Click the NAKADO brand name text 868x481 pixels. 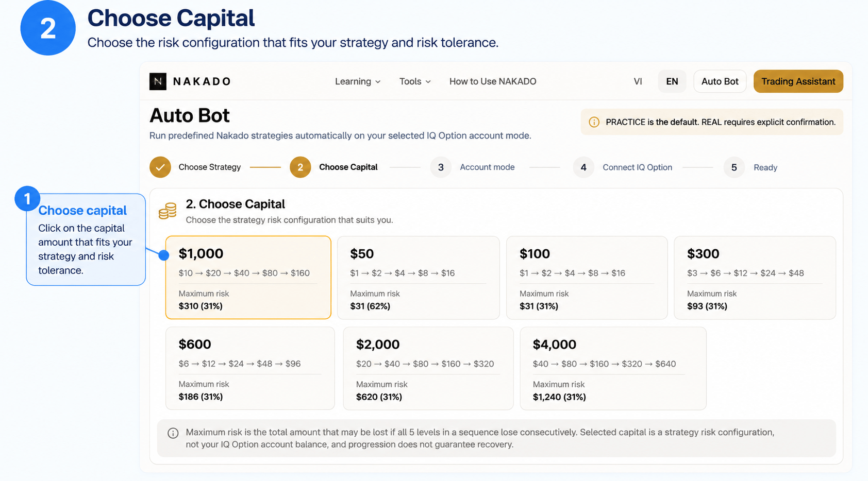point(202,81)
